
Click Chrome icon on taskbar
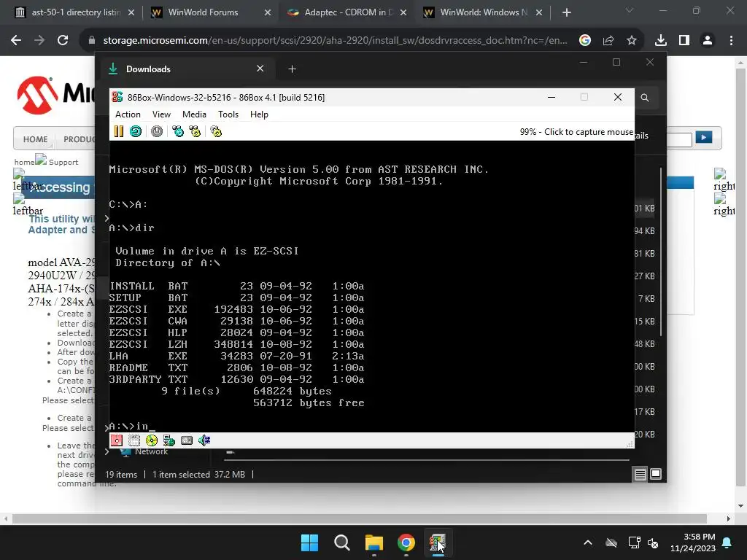click(406, 542)
